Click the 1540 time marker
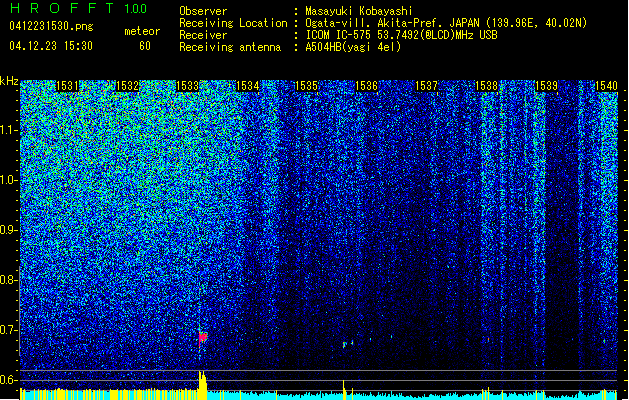629x400 pixels. [606, 86]
